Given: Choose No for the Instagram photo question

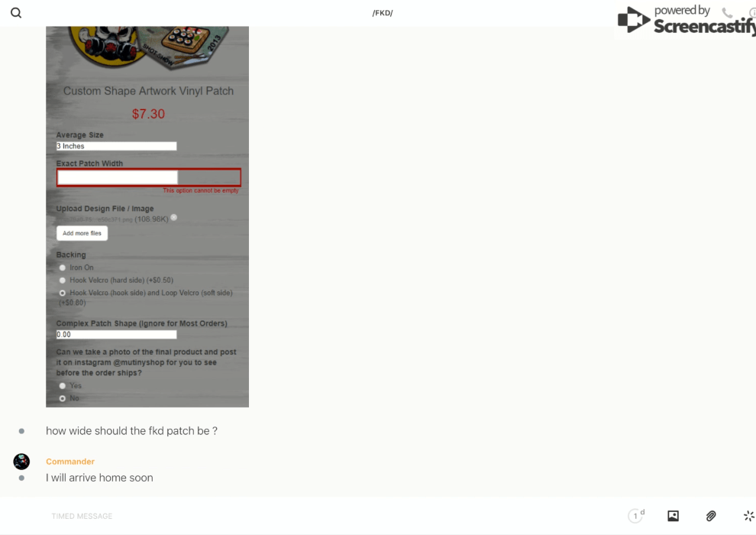Looking at the screenshot, I should point(62,398).
